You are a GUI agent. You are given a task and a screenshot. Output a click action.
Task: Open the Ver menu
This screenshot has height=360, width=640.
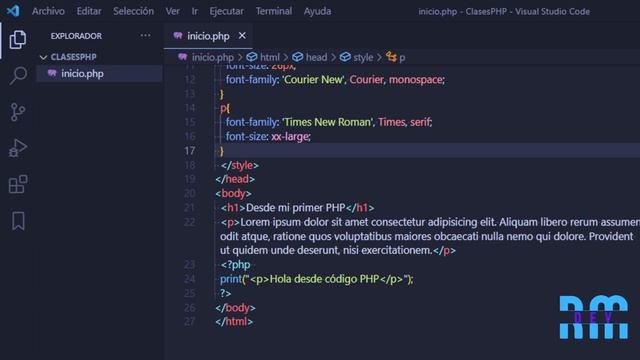point(172,11)
